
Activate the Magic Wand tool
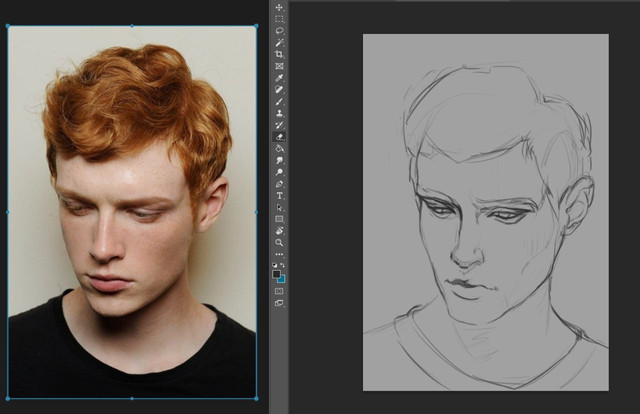click(x=279, y=43)
